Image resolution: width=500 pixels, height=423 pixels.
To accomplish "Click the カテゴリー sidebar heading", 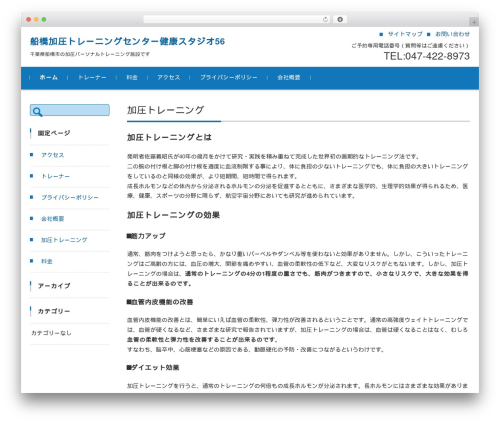I will pos(54,311).
